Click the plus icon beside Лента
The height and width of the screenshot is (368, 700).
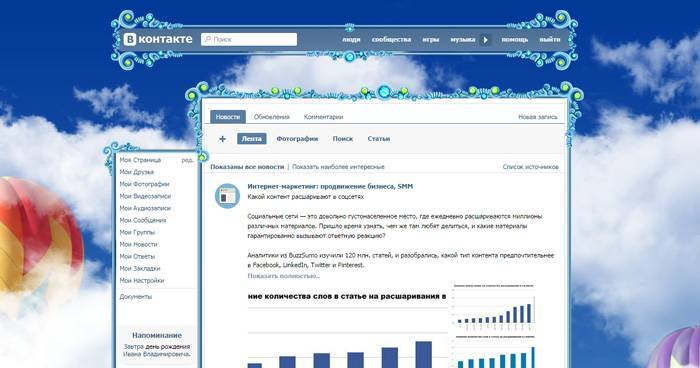(222, 139)
